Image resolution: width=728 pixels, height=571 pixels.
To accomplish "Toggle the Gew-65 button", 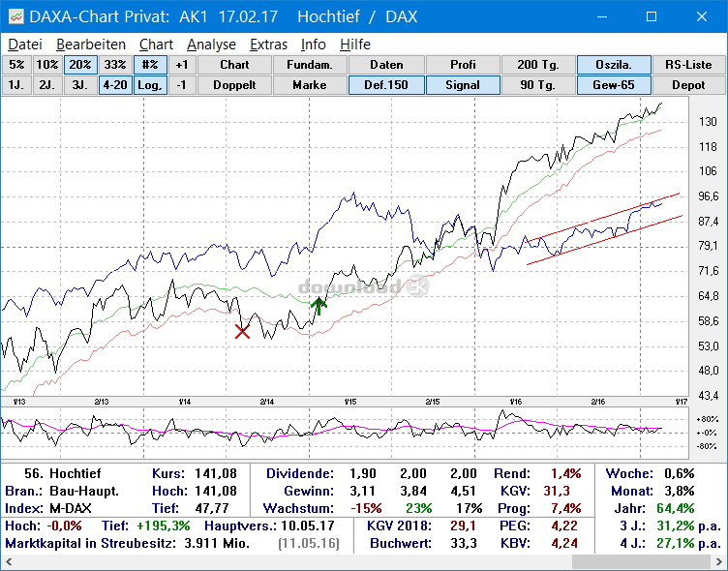I will click(614, 85).
